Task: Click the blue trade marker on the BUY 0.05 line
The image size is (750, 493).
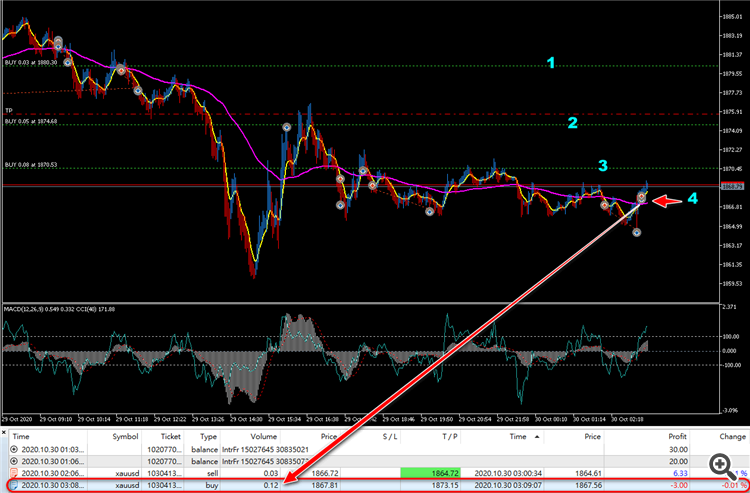Action: pyautogui.click(x=287, y=127)
